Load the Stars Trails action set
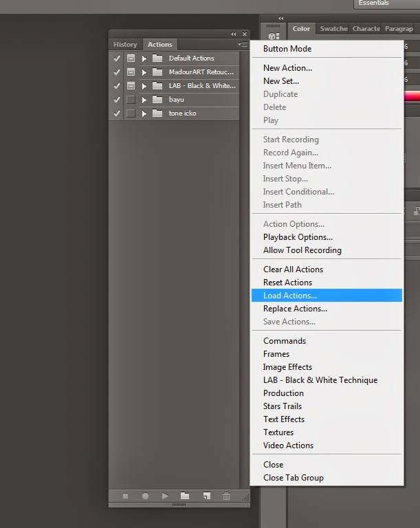 click(x=327, y=406)
